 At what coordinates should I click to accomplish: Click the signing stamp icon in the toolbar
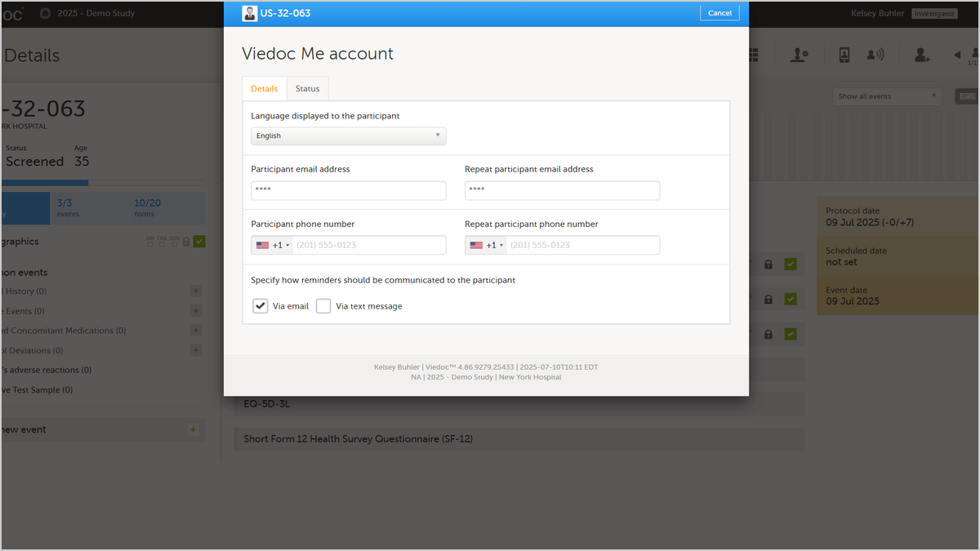[799, 55]
